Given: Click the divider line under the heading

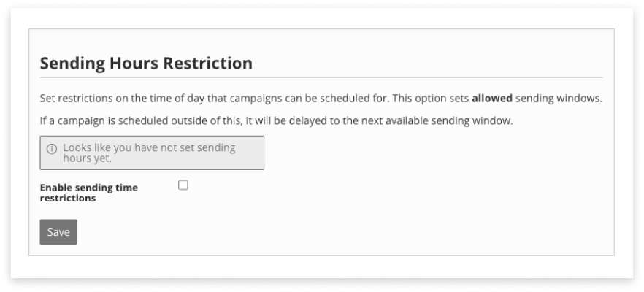Looking at the screenshot, I should (321, 77).
